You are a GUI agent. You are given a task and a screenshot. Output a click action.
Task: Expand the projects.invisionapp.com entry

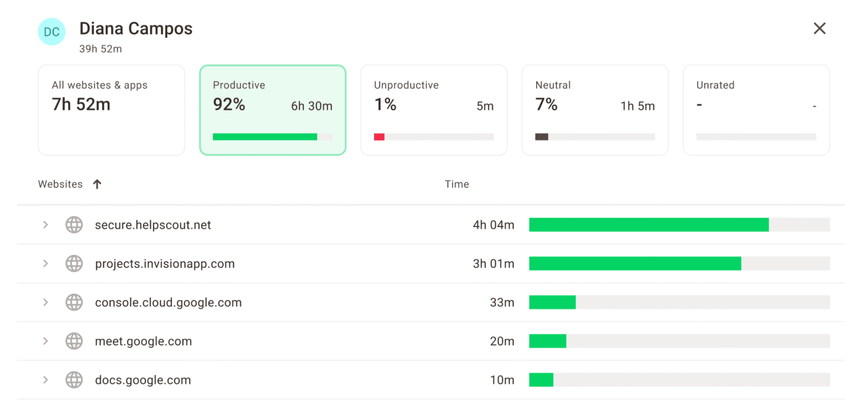point(46,263)
